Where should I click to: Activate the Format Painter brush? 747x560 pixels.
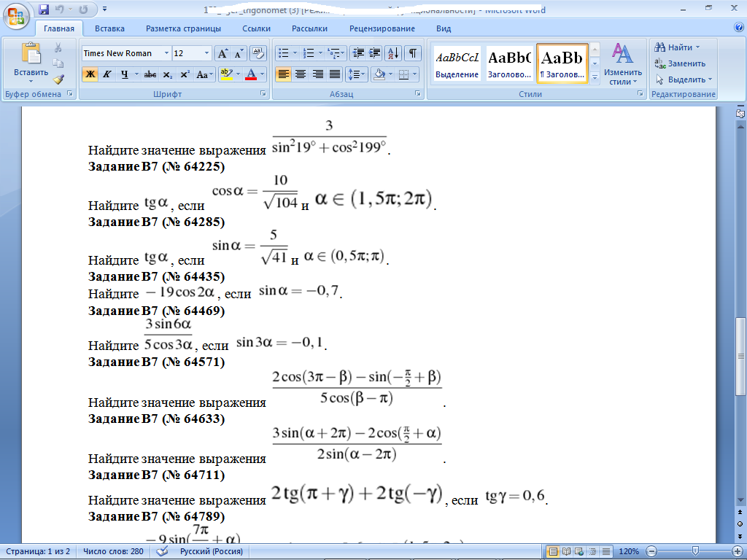point(58,79)
